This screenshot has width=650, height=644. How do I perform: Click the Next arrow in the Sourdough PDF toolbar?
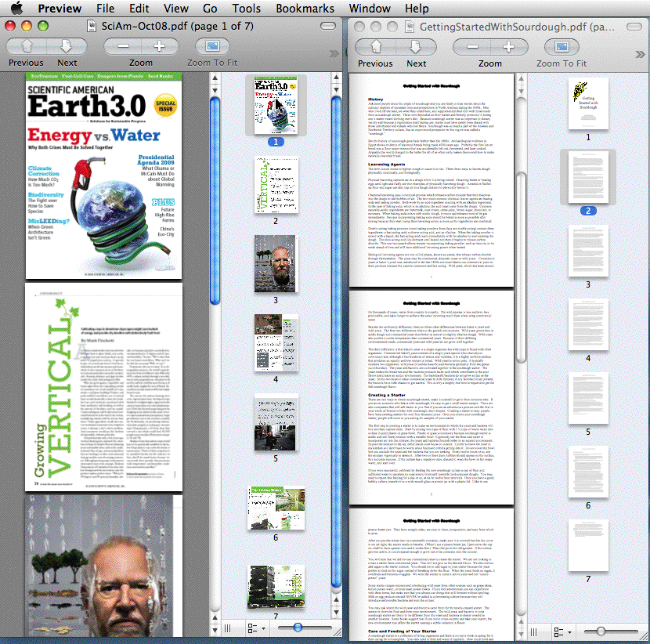click(x=417, y=47)
